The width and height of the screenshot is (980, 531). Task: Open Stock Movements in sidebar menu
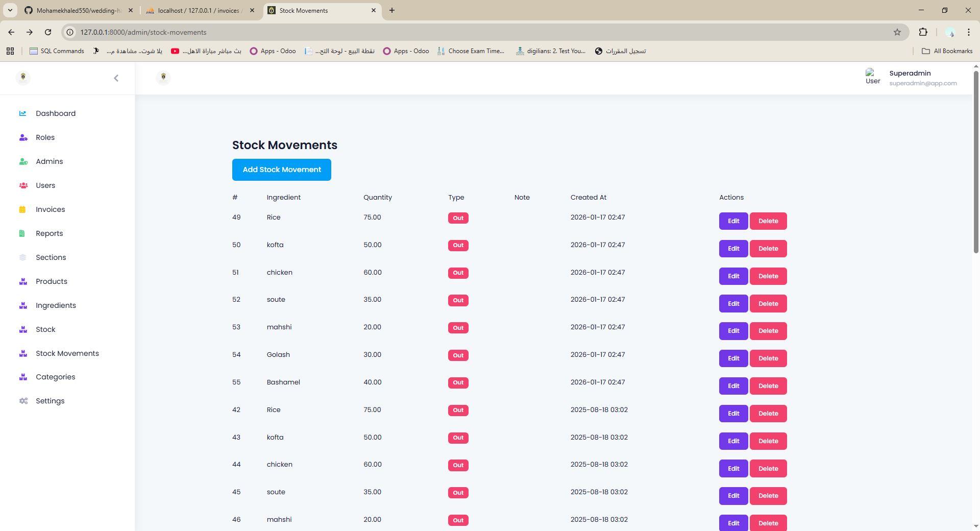point(67,353)
